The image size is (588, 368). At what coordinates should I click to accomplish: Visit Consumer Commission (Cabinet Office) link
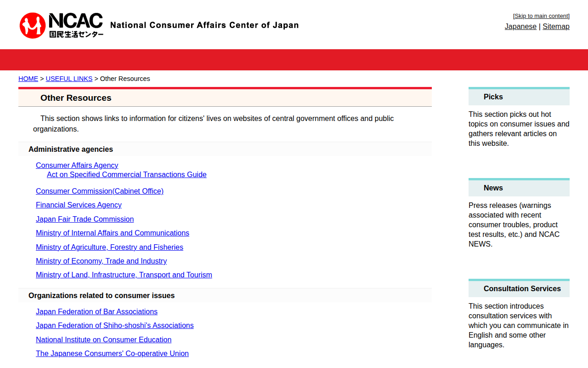[x=100, y=191]
